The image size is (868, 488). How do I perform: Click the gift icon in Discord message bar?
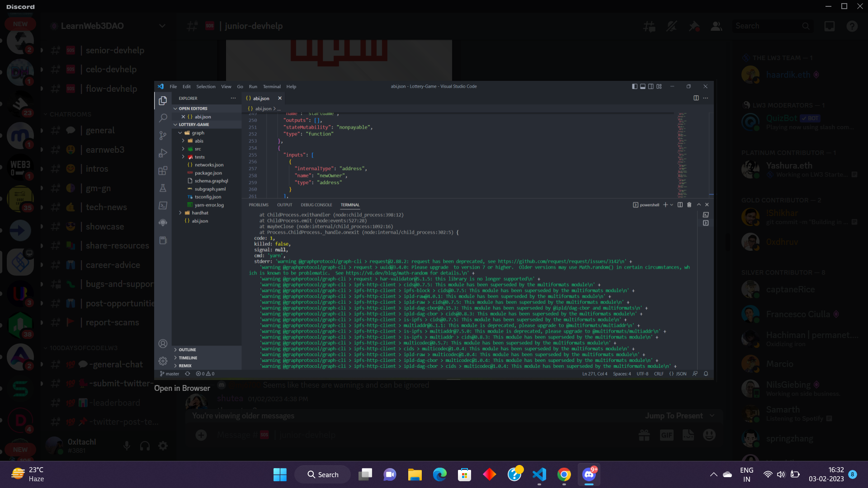pos(644,435)
